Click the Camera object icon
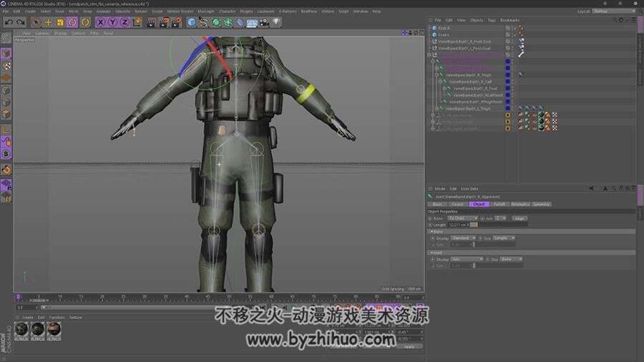644x362 pixels. click(x=264, y=22)
